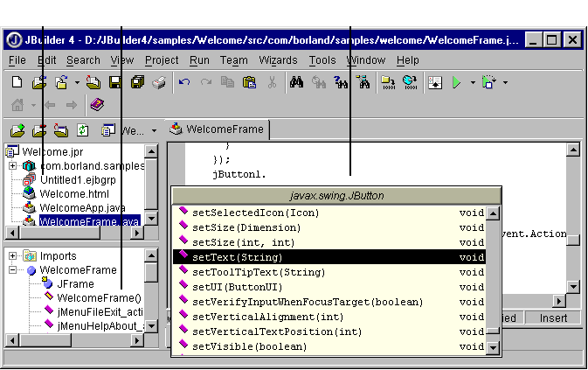The height and width of the screenshot is (370, 588).
Task: Click the Paste clipboard icon
Action: 249,82
